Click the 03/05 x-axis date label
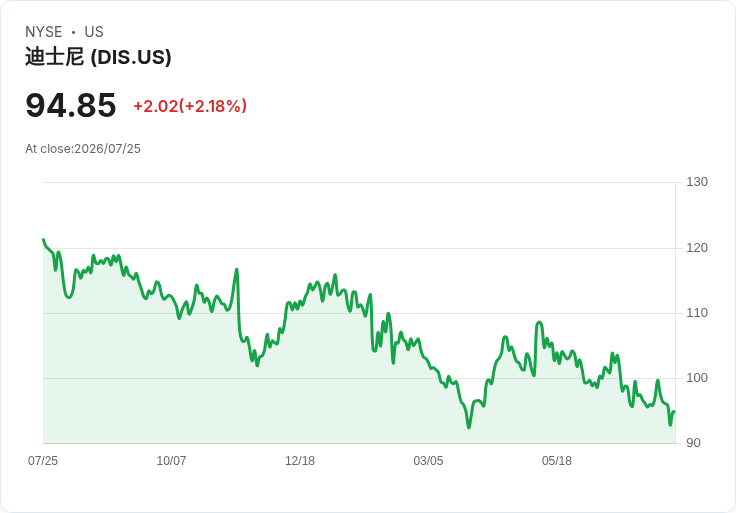This screenshot has height=513, width=736. click(428, 461)
